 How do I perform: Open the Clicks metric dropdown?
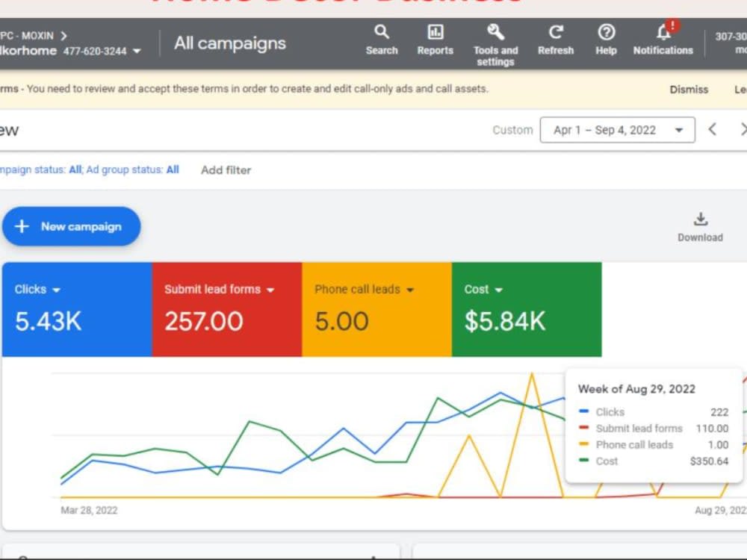pos(56,290)
